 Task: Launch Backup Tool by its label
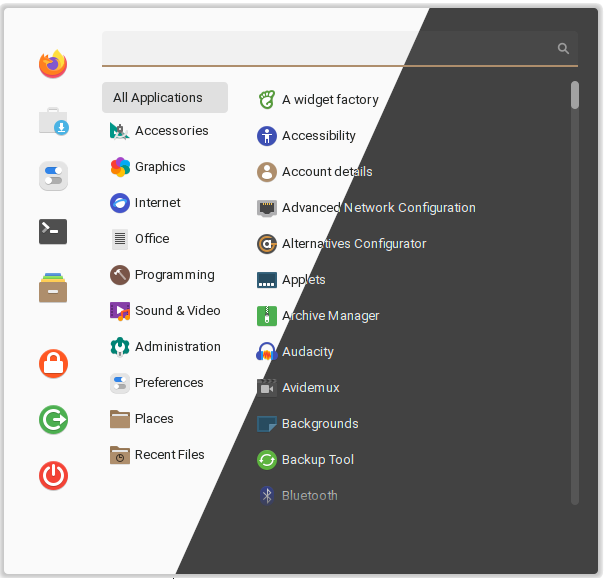(318, 460)
